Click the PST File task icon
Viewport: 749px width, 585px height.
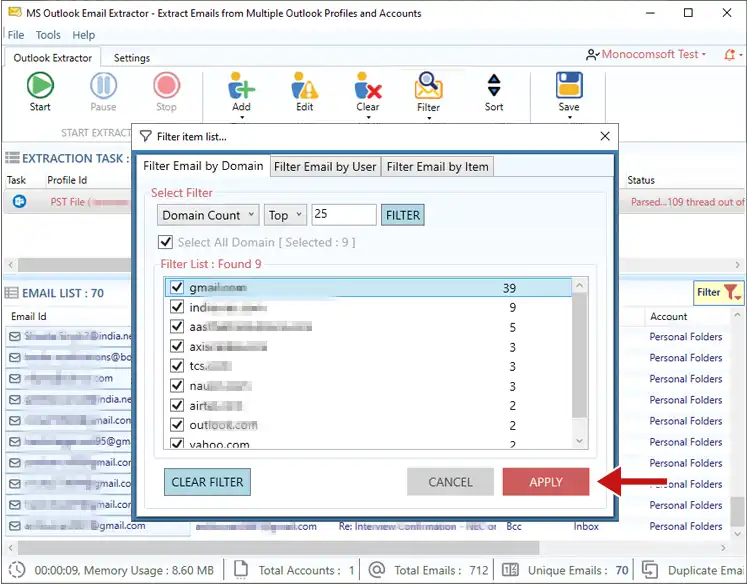click(20, 202)
